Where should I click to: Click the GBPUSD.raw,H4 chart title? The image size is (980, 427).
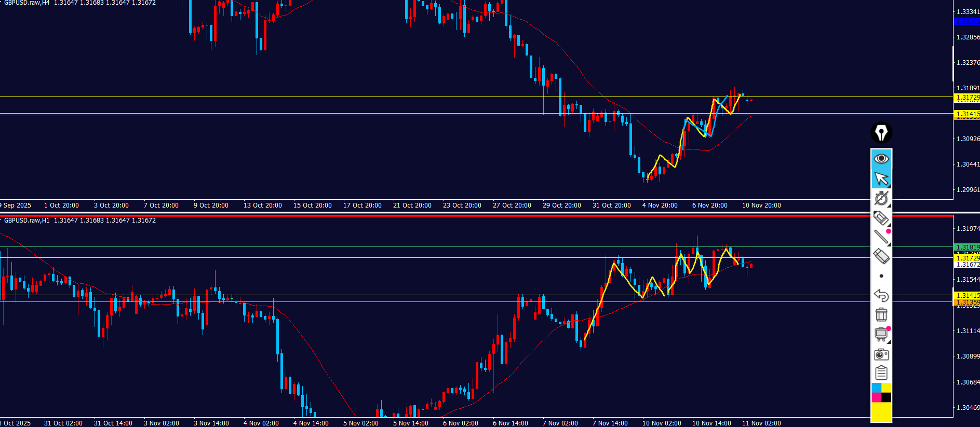click(27, 3)
